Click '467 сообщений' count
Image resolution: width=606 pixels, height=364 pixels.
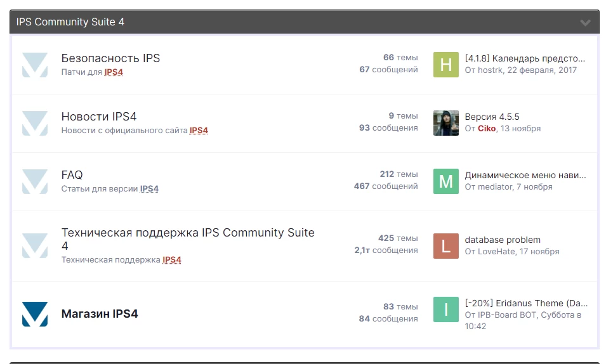click(386, 186)
